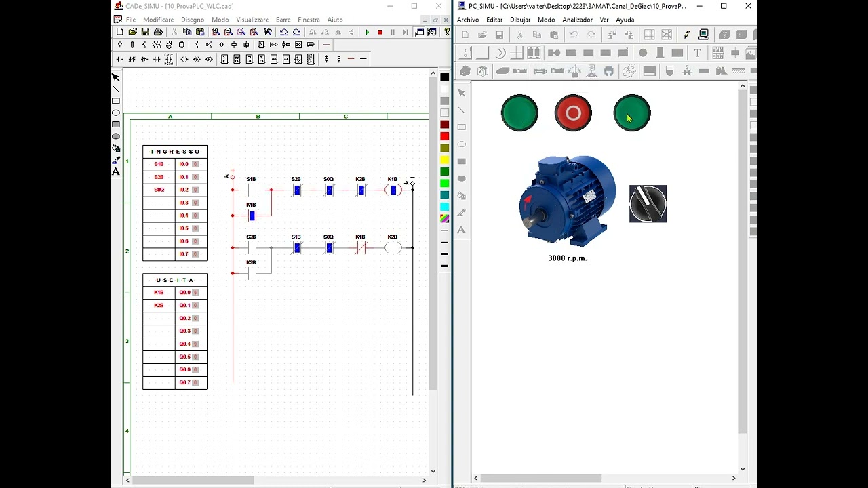Viewport: 868px width, 488px height.
Task: Open the File menu in CADe_SIMU
Action: pyautogui.click(x=131, y=20)
